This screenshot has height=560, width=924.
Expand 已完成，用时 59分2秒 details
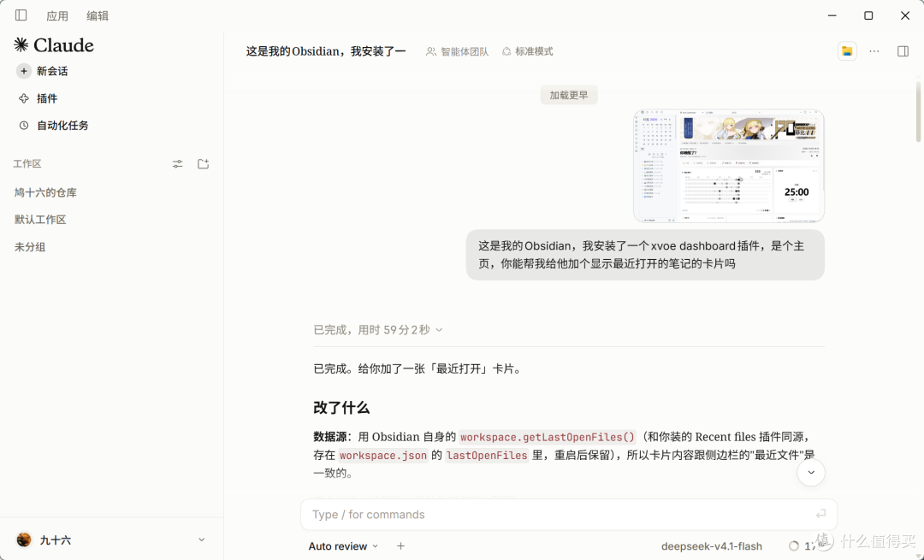click(x=378, y=330)
